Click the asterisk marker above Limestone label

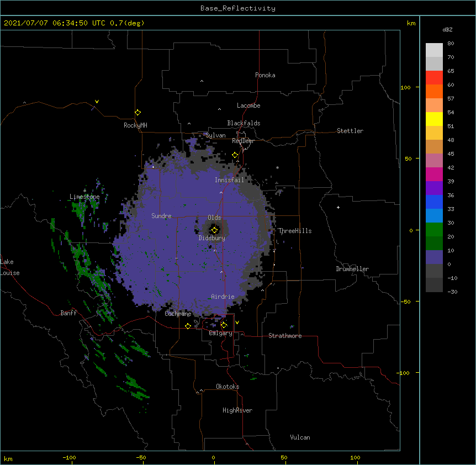tap(84, 191)
